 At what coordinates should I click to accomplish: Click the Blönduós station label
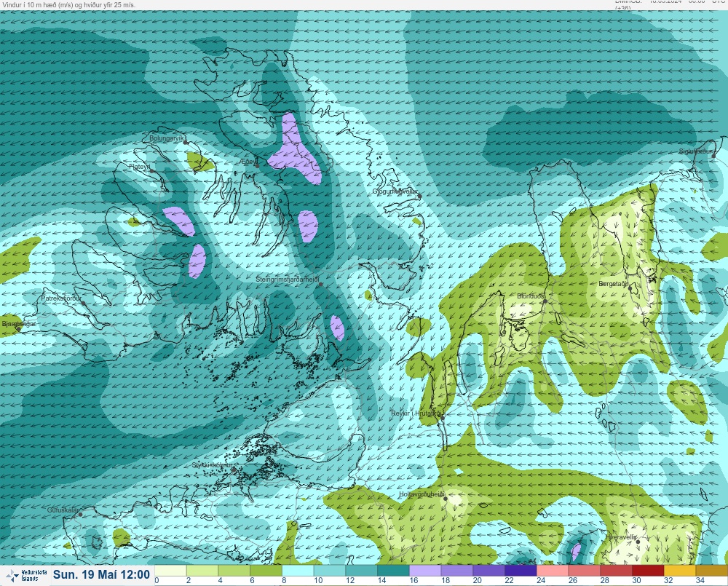pos(530,296)
